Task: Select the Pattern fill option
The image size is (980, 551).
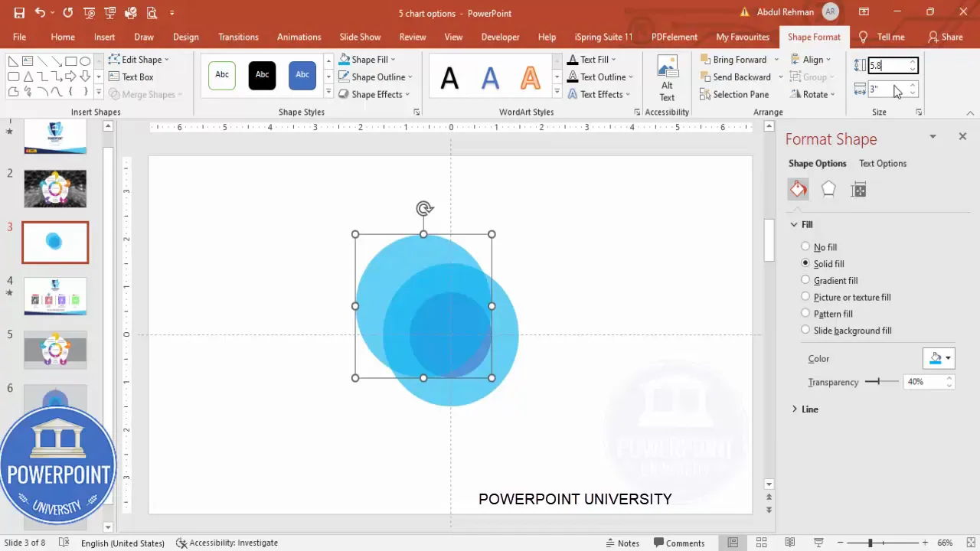Action: click(x=826, y=314)
